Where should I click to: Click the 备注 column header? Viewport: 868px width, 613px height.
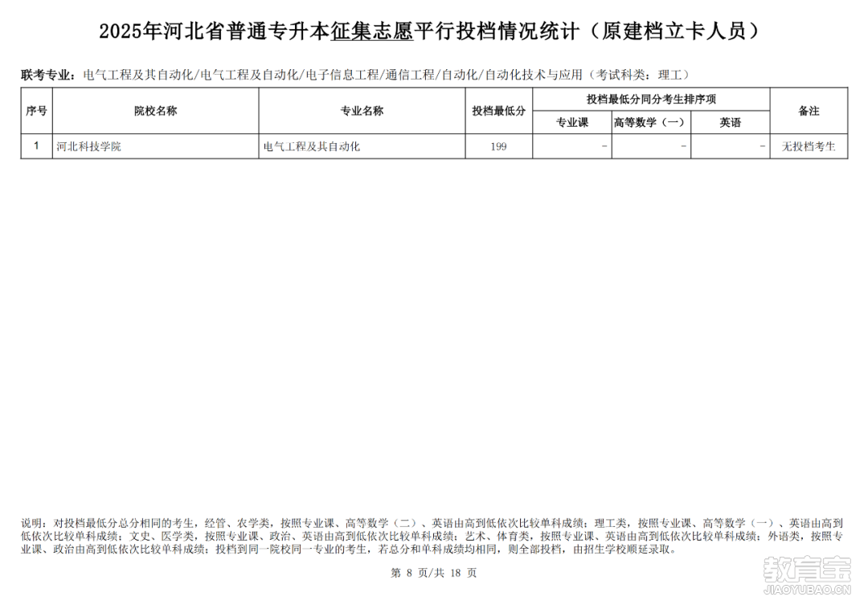click(x=809, y=111)
